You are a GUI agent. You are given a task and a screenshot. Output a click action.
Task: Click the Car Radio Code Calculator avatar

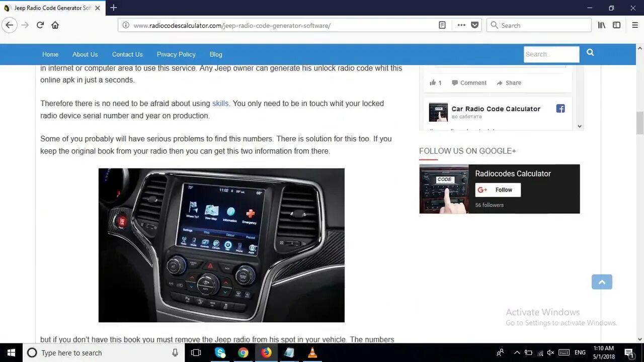438,112
